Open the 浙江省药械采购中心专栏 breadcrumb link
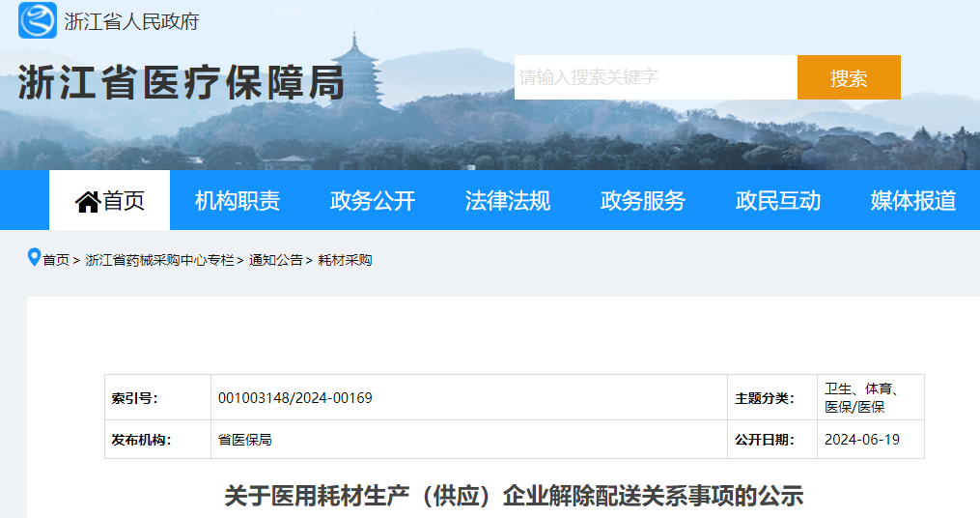This screenshot has height=518, width=980. (159, 260)
